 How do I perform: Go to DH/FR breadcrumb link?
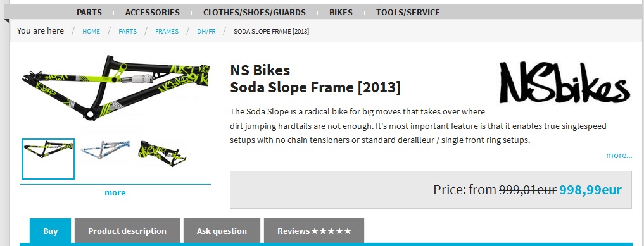tap(206, 31)
